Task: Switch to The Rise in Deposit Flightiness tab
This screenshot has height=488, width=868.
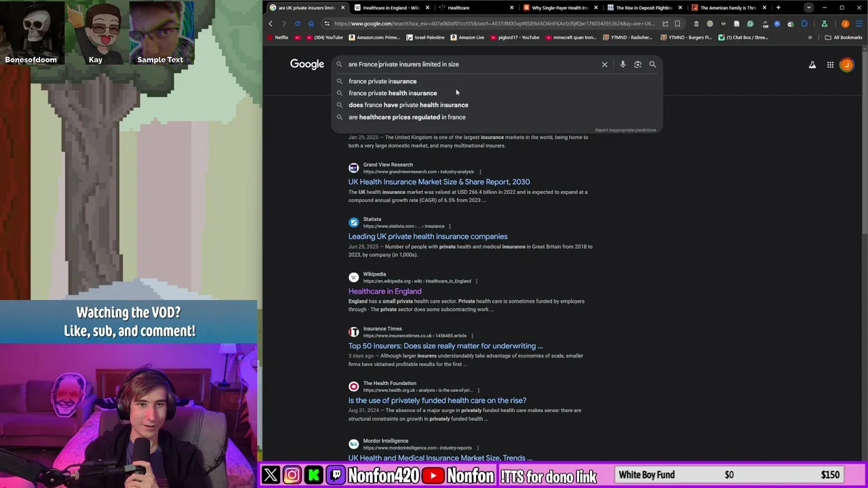Action: 644,7
